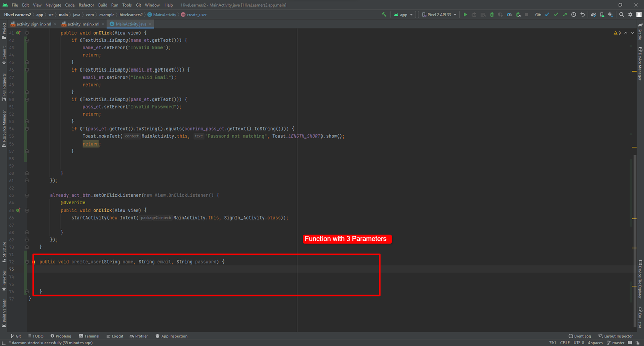Click Apply Changes and Restart Activity icon

[474, 15]
